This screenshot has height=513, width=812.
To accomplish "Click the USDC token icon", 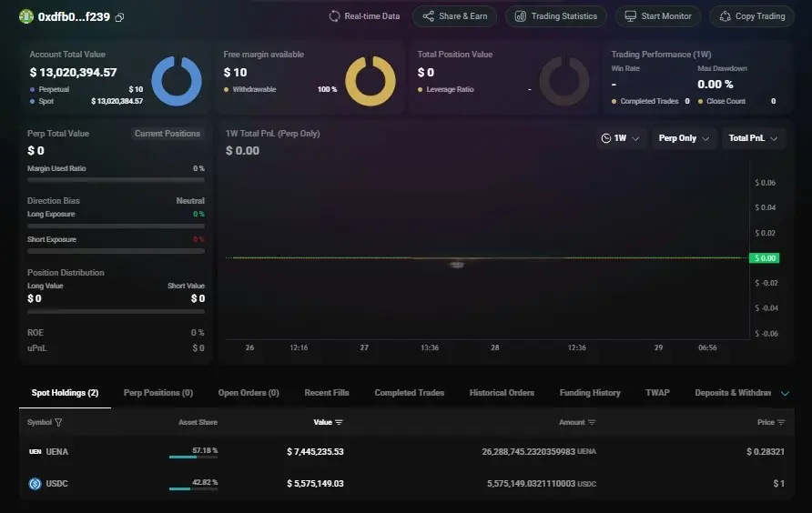I will (35, 484).
